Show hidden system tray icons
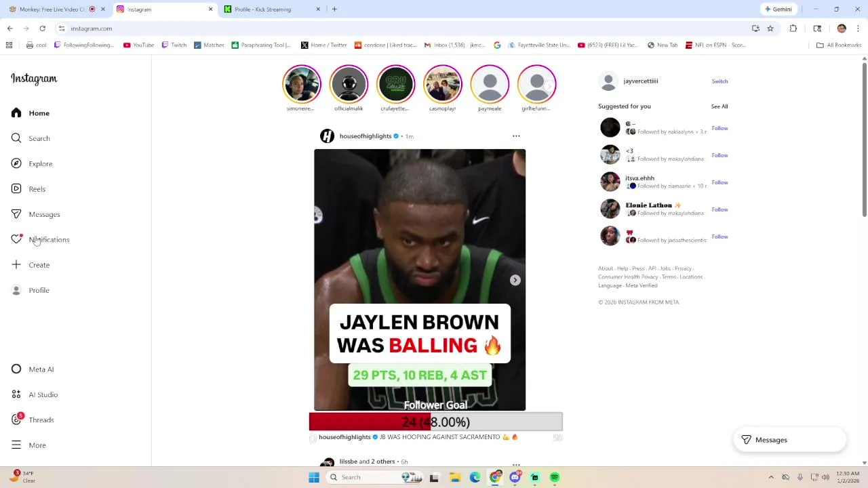Screen dimensions: 868x488 click(770, 477)
